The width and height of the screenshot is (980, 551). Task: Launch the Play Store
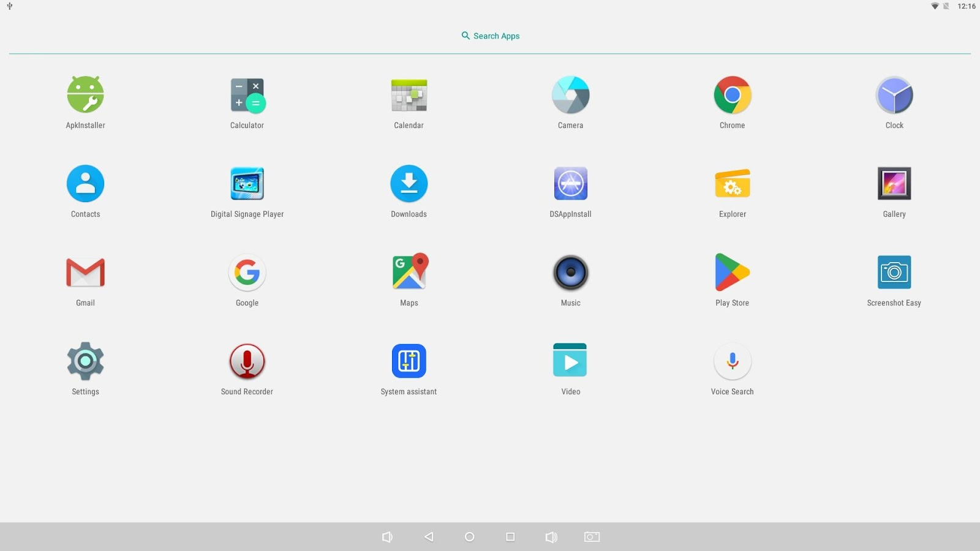tap(732, 272)
